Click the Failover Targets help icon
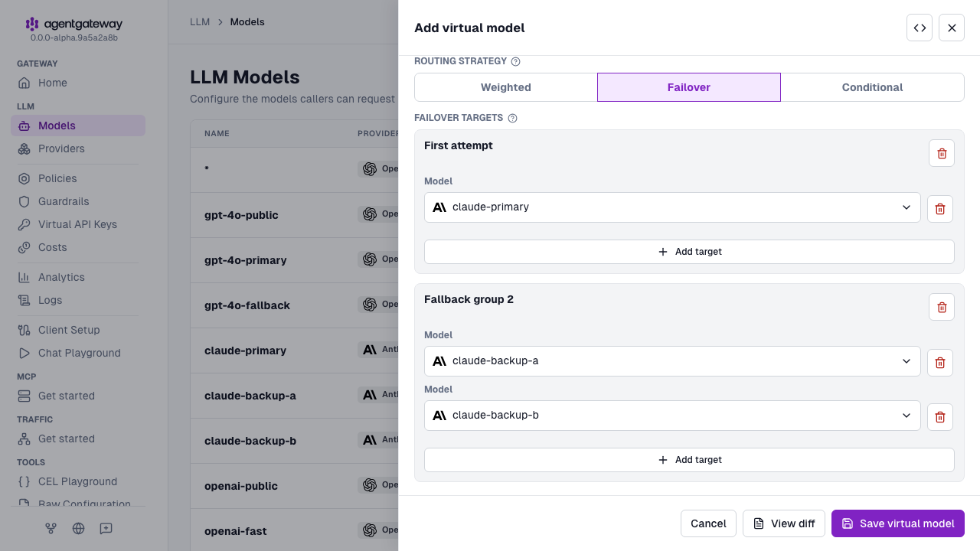This screenshot has width=980, height=551. point(512,118)
